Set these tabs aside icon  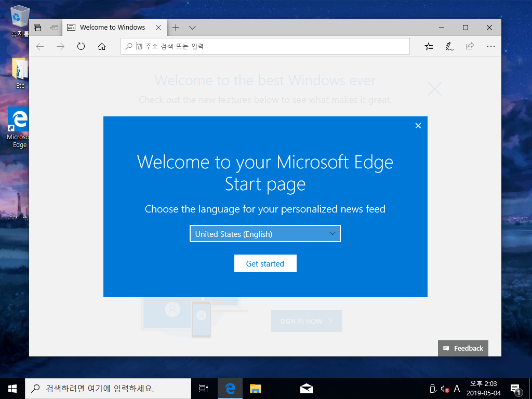coord(54,28)
